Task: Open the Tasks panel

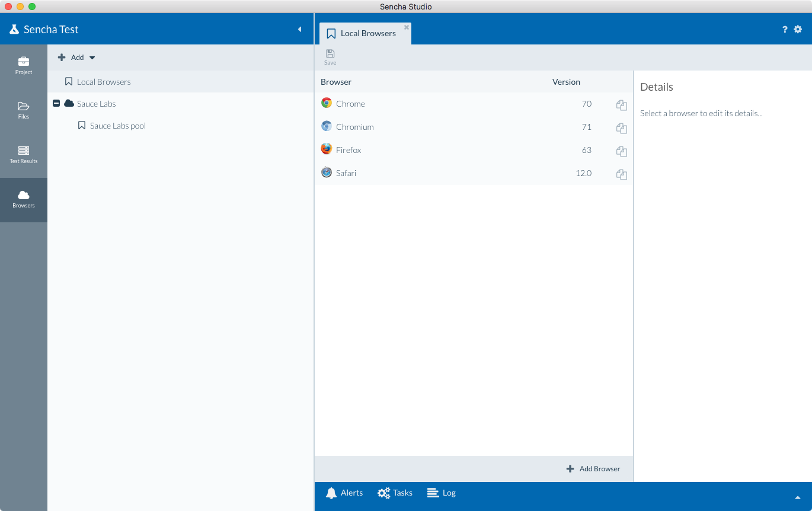Action: pos(395,493)
